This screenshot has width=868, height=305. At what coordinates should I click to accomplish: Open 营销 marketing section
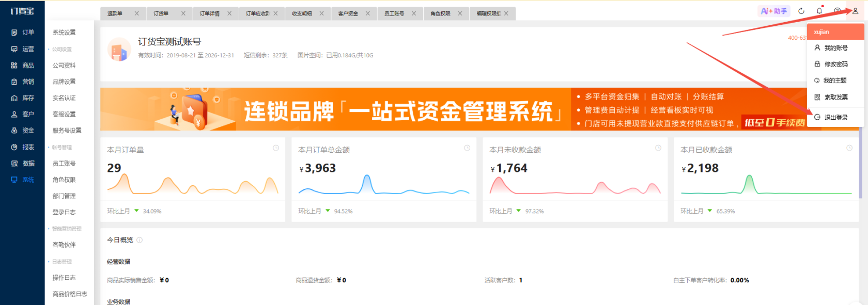(22, 82)
